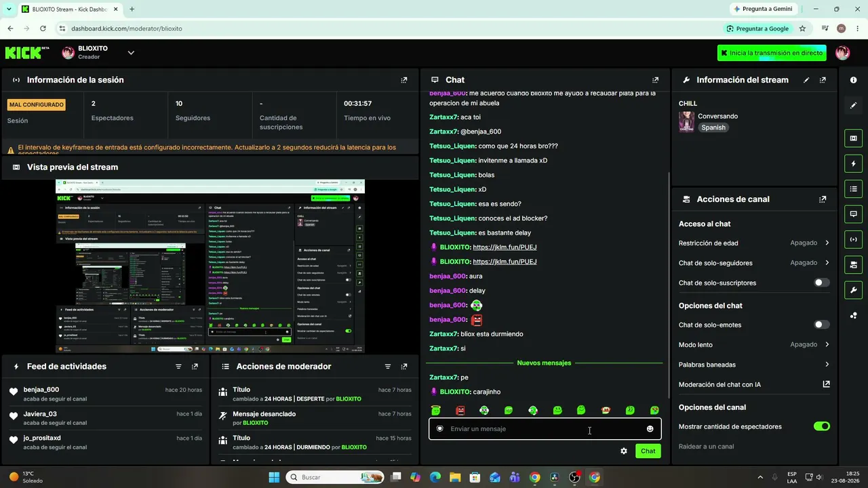Select benjaa_600 follow entry in activity feed
Image resolution: width=868 pixels, height=488 pixels.
(106, 394)
